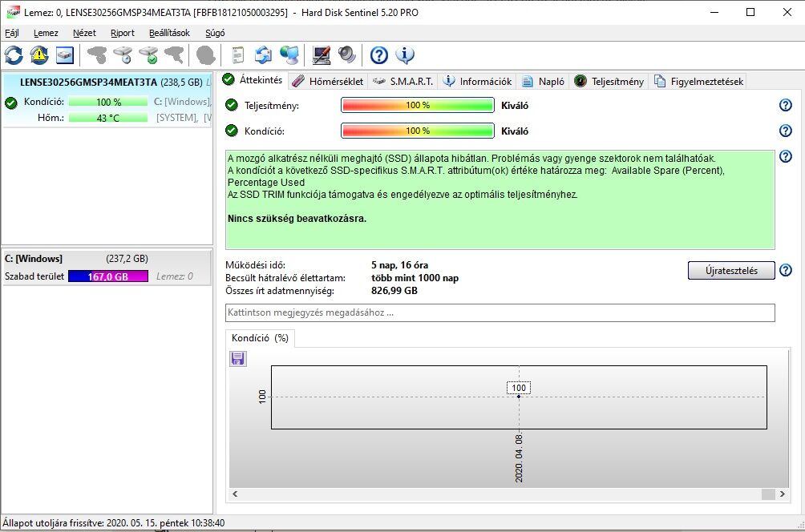Click the fourth grayed disk test icon
The image size is (805, 532).
(175, 55)
